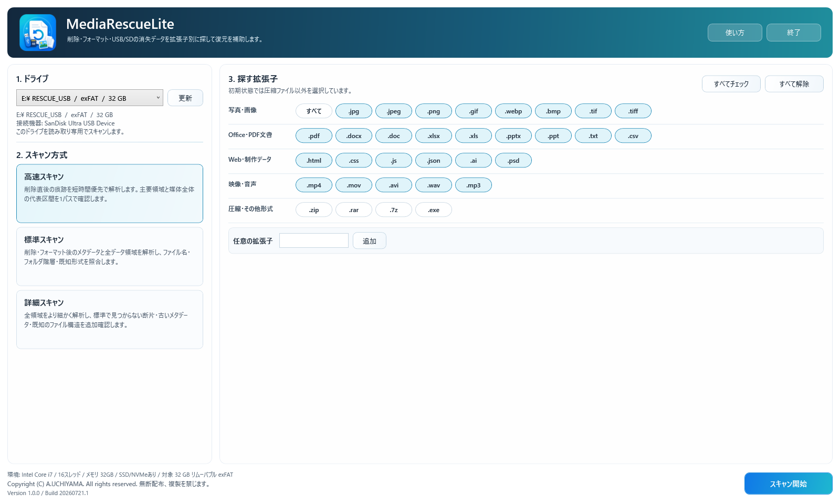This screenshot has height=504, width=840.
Task: Toggle the .jpeg extension chip
Action: [x=394, y=111]
